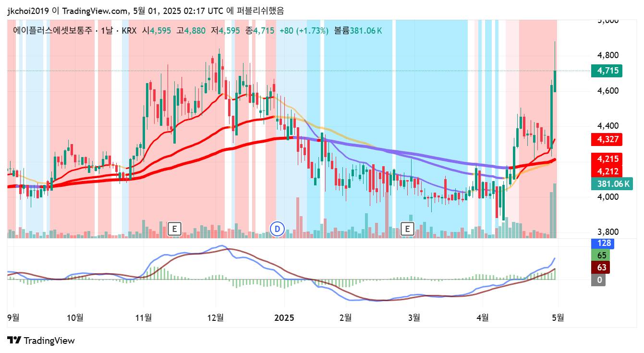Click the low value 저4,595
Screen dimensions: 644x353
(x=225, y=31)
